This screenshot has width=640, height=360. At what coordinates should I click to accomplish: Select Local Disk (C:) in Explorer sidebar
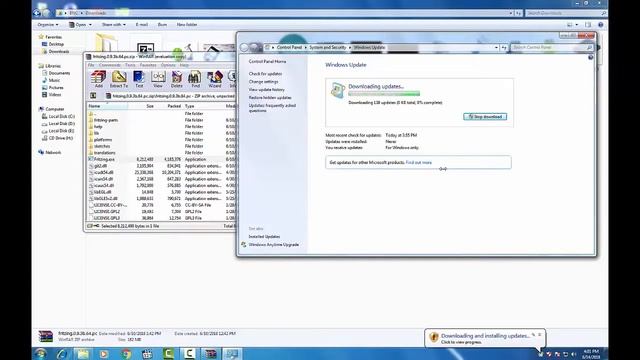pos(58,117)
